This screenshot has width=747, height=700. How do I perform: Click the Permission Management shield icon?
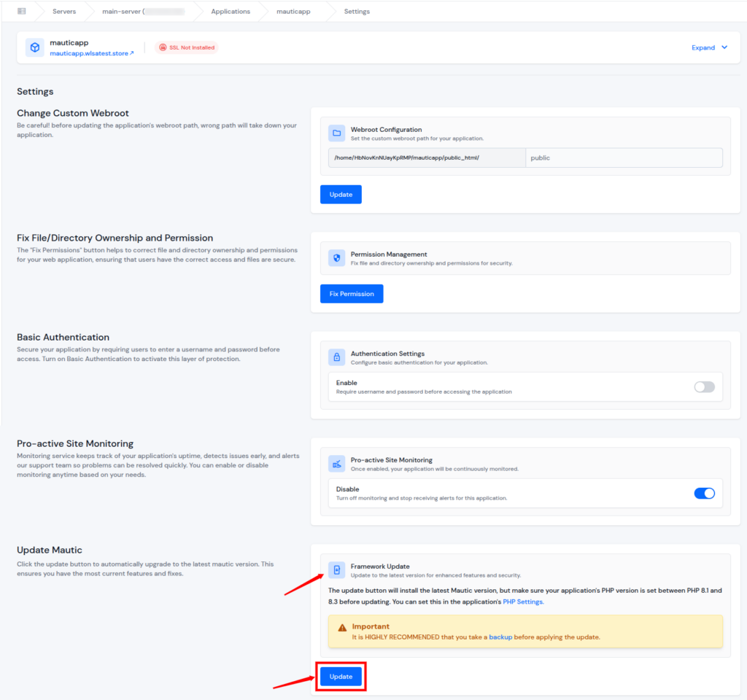(x=336, y=258)
